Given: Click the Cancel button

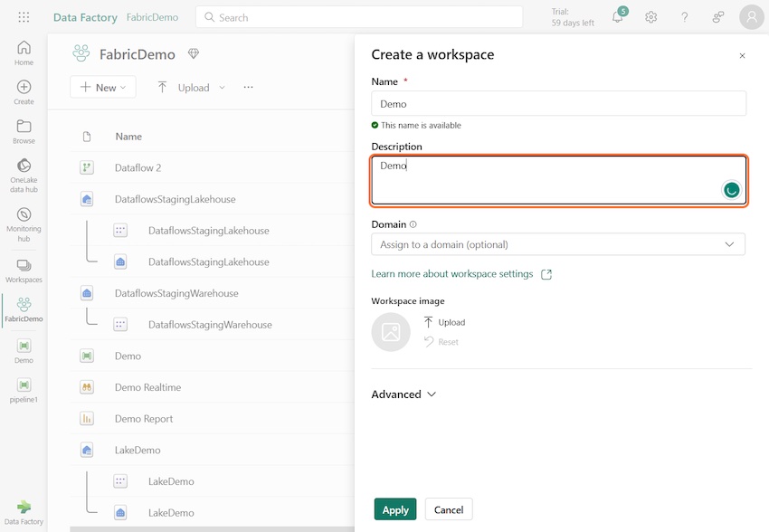Looking at the screenshot, I should (449, 509).
